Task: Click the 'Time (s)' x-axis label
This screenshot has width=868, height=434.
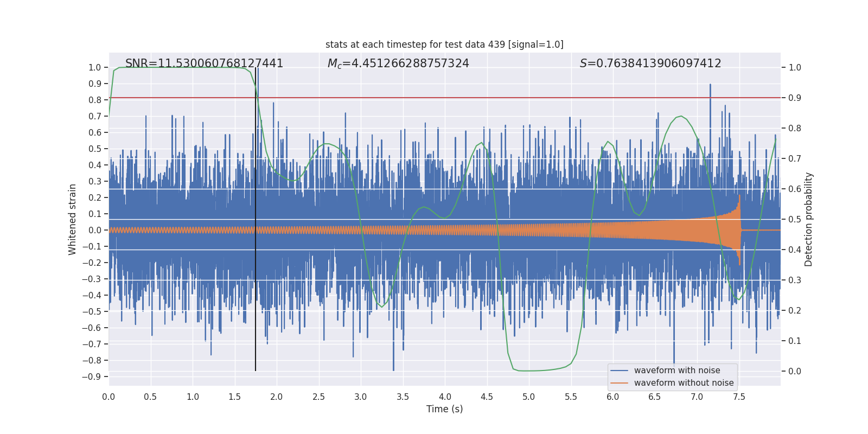Action: 444,409
